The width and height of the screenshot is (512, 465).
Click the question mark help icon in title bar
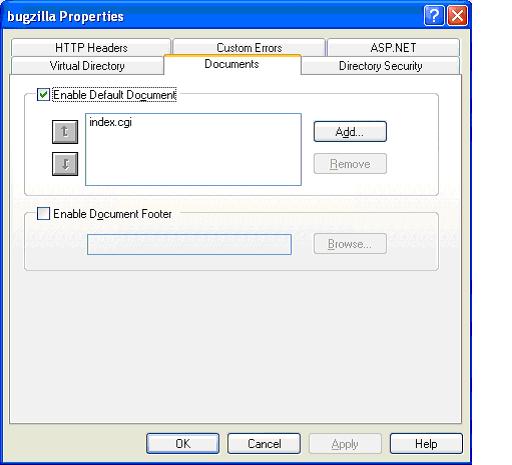[x=434, y=16]
